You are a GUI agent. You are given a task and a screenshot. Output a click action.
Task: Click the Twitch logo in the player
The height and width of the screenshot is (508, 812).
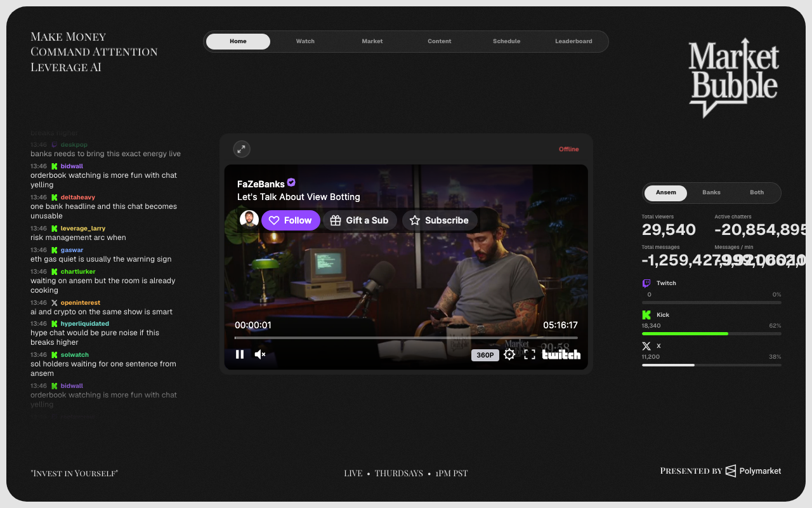(561, 354)
